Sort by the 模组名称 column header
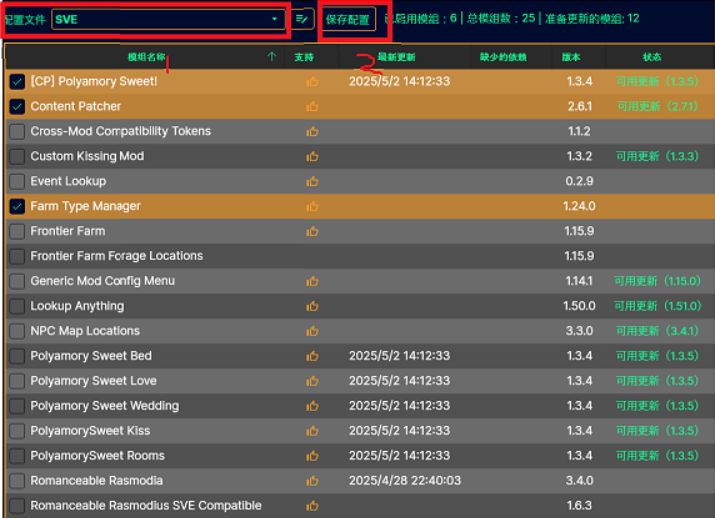This screenshot has width=715, height=518. pos(147,57)
